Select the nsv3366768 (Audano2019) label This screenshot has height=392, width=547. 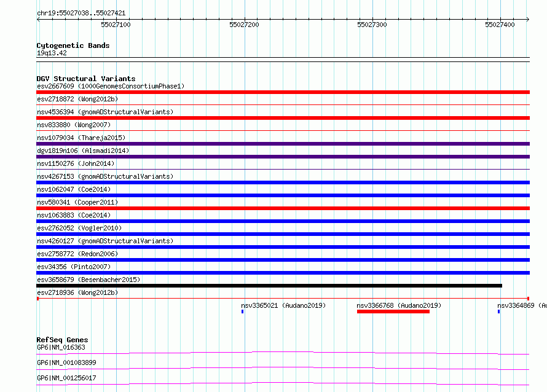(x=399, y=305)
